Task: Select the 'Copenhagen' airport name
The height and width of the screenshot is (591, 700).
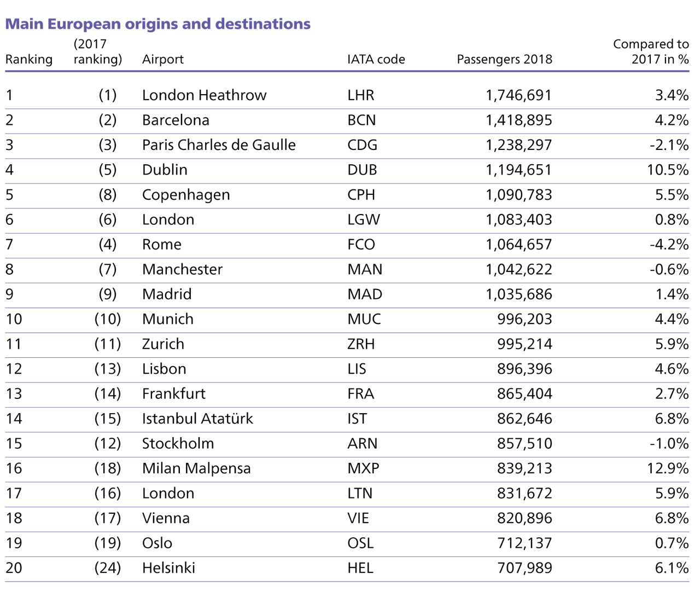Action: pos(186,195)
